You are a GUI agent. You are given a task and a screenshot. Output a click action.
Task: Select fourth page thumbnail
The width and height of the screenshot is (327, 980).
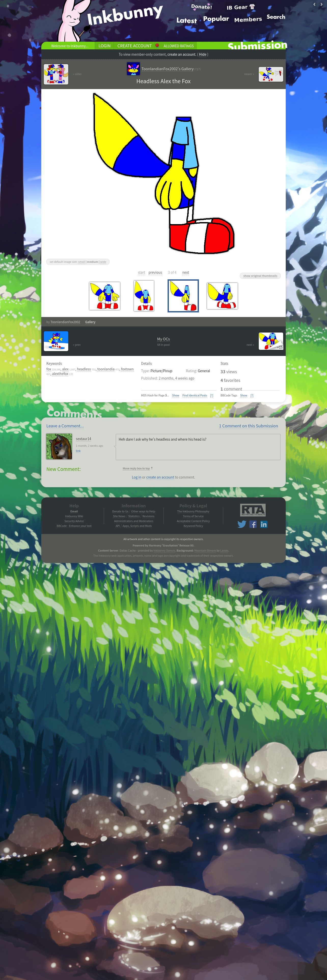pyautogui.click(x=222, y=296)
